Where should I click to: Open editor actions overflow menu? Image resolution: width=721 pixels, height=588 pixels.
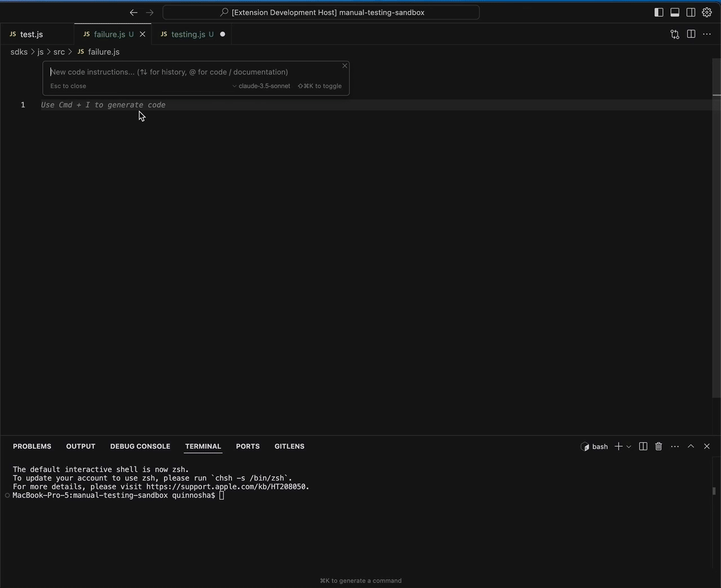click(707, 34)
